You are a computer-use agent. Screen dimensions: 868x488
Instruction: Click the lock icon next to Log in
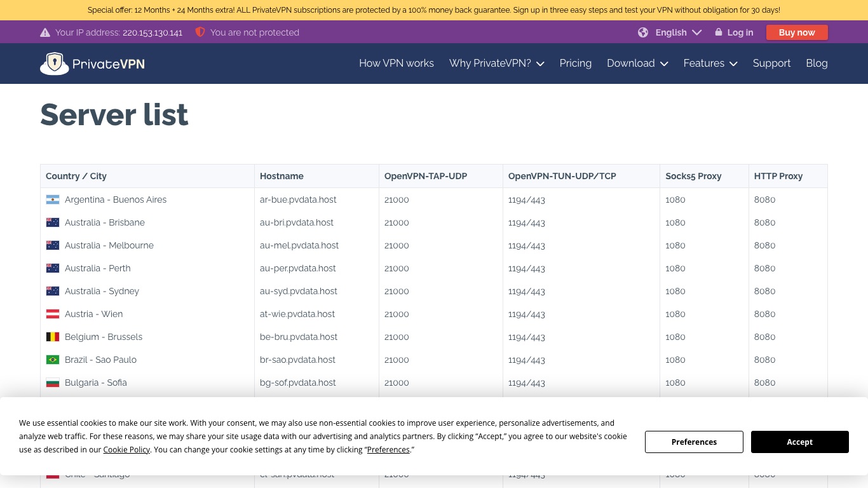[x=719, y=32]
